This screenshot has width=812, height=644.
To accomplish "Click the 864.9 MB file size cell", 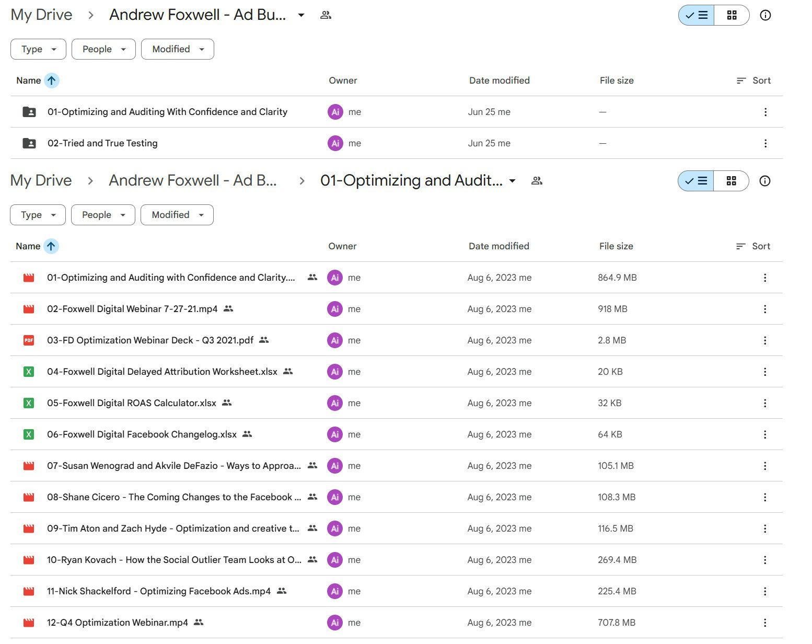I will click(x=617, y=278).
